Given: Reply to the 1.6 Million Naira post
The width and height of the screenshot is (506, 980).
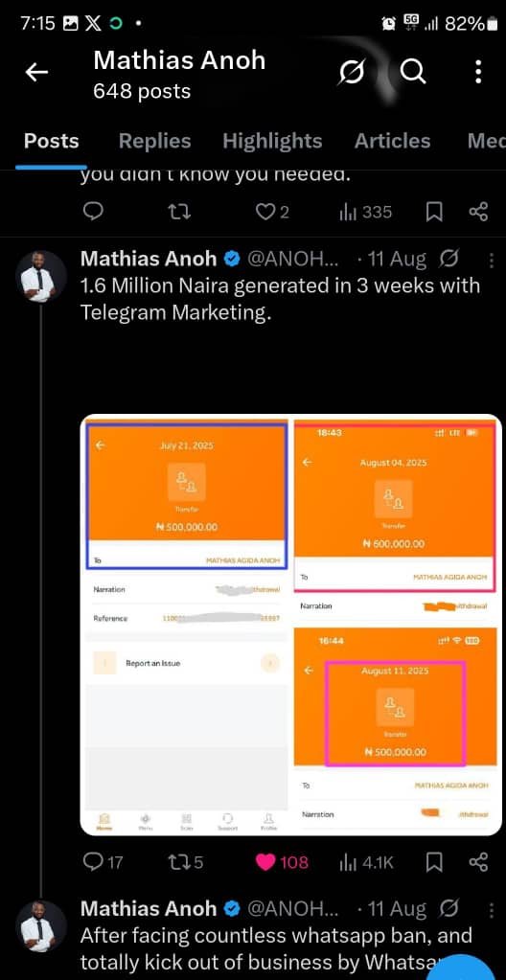Looking at the screenshot, I should pos(103,862).
